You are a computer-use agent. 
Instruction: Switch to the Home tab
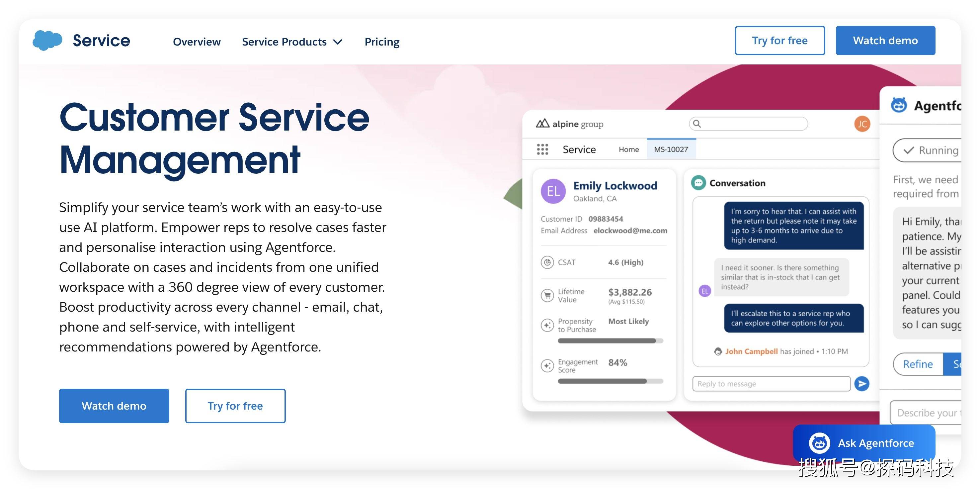[x=628, y=149]
